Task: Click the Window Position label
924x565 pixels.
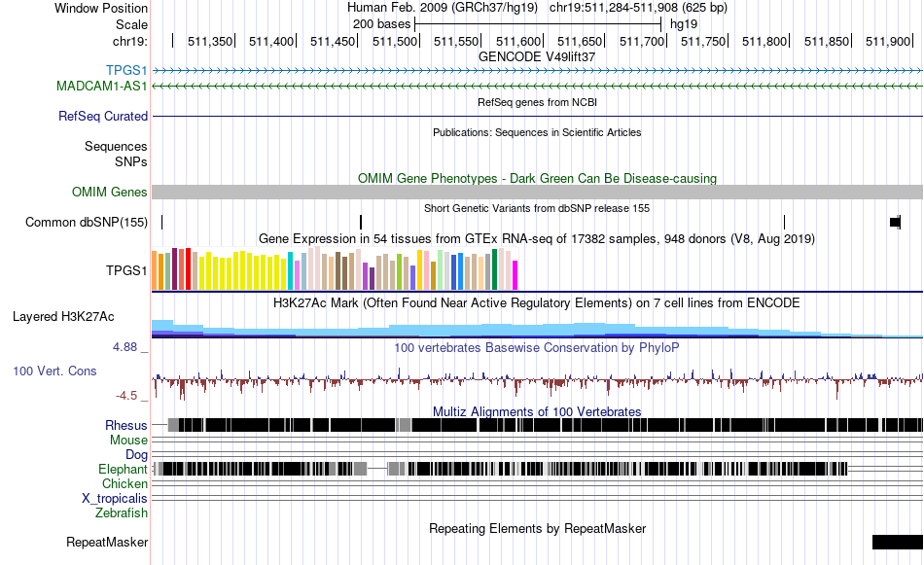Action: 101,8
